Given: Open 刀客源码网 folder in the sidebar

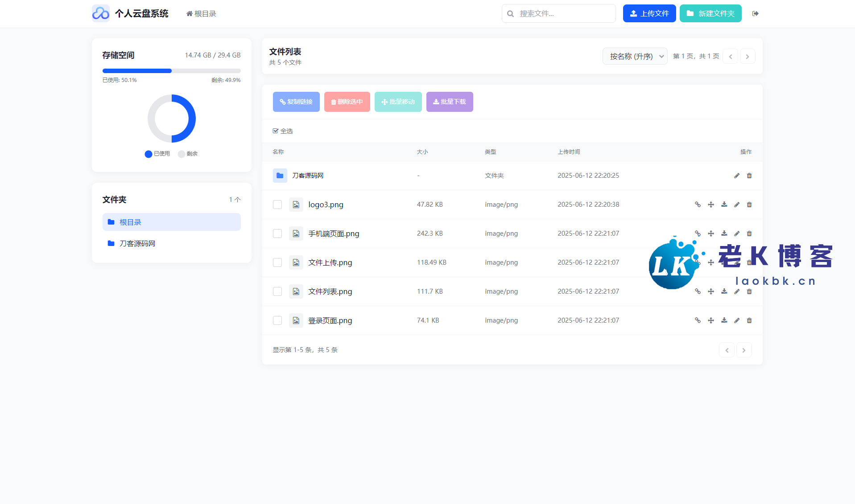Looking at the screenshot, I should (137, 243).
